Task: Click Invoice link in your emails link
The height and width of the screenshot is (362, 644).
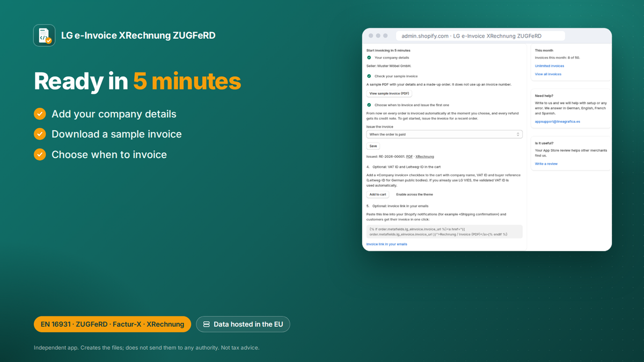Action: tap(386, 244)
